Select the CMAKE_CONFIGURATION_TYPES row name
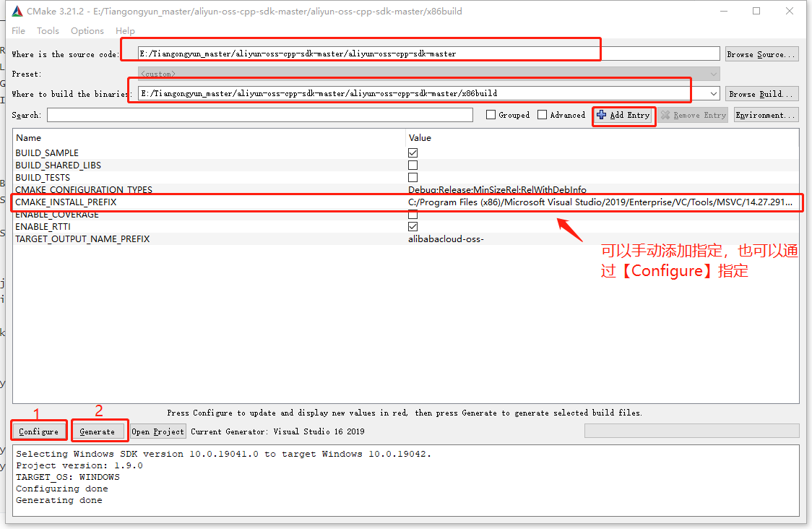 84,189
